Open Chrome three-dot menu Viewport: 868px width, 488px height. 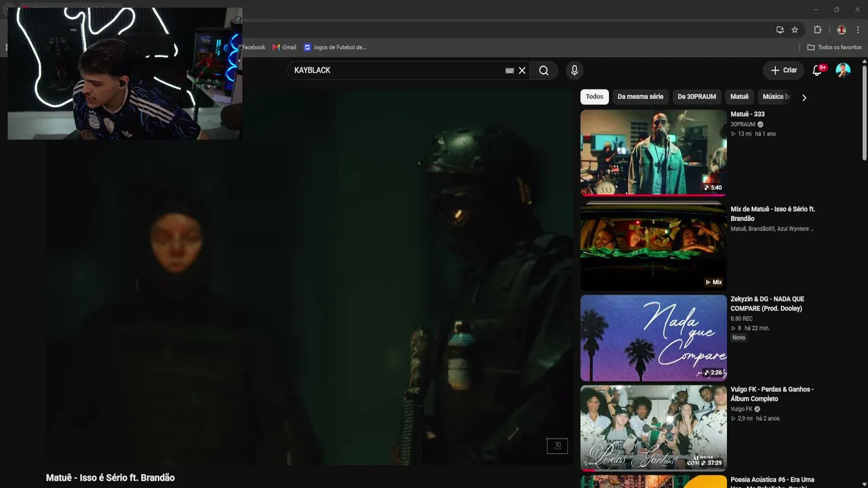click(x=858, y=30)
